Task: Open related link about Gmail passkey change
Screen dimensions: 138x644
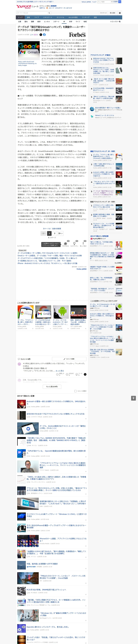Action: 48,253
